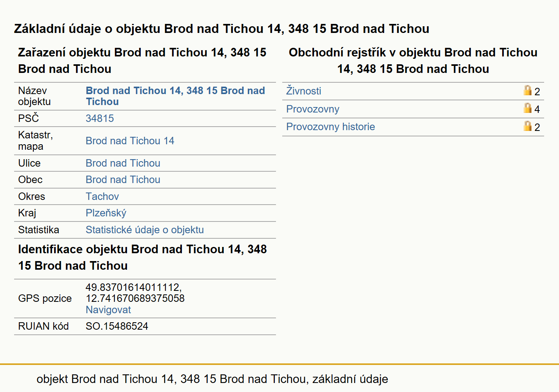The image size is (559, 392).
Task: Click the lock icon beside Provozovny historie
Action: pos(528,126)
